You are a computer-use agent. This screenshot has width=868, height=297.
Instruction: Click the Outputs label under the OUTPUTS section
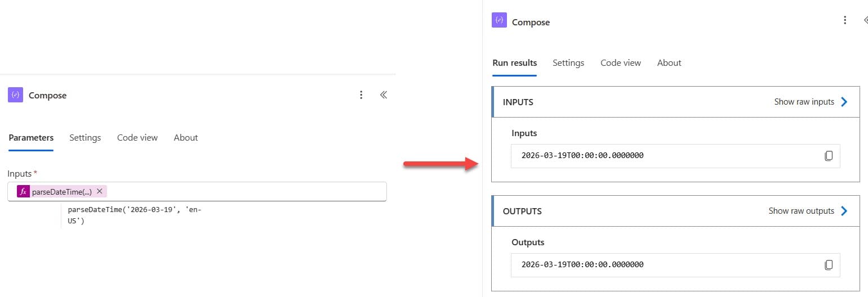coord(528,242)
